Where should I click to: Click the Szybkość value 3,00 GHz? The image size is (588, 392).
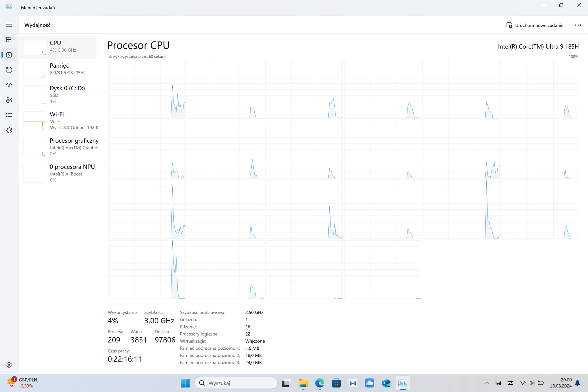click(x=159, y=321)
